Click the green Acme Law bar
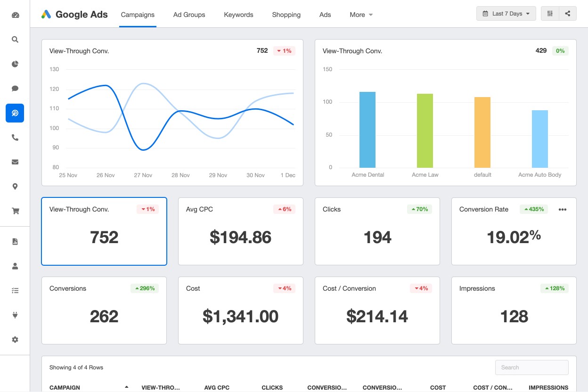The width and height of the screenshot is (588, 392). click(425, 131)
